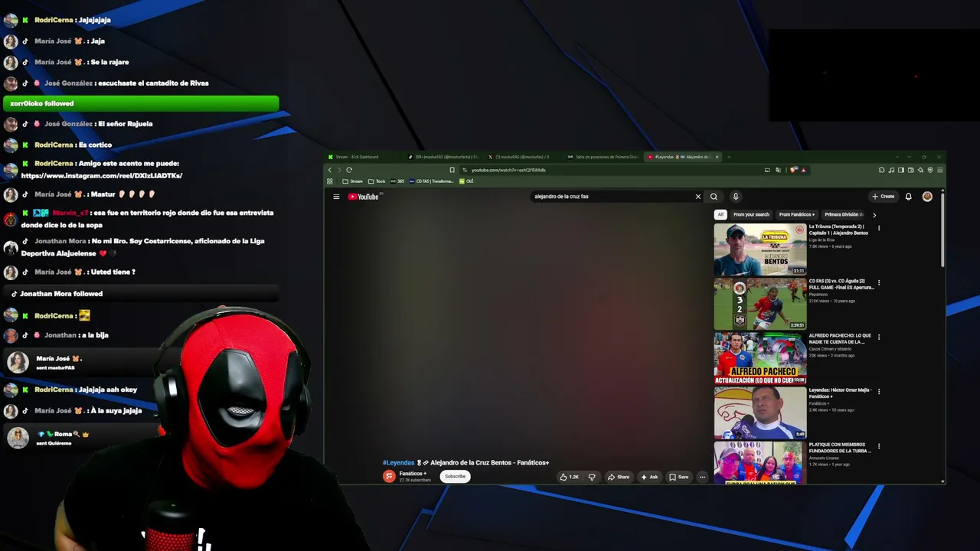
Task: Select From Fanáticos + chip
Action: 796,214
